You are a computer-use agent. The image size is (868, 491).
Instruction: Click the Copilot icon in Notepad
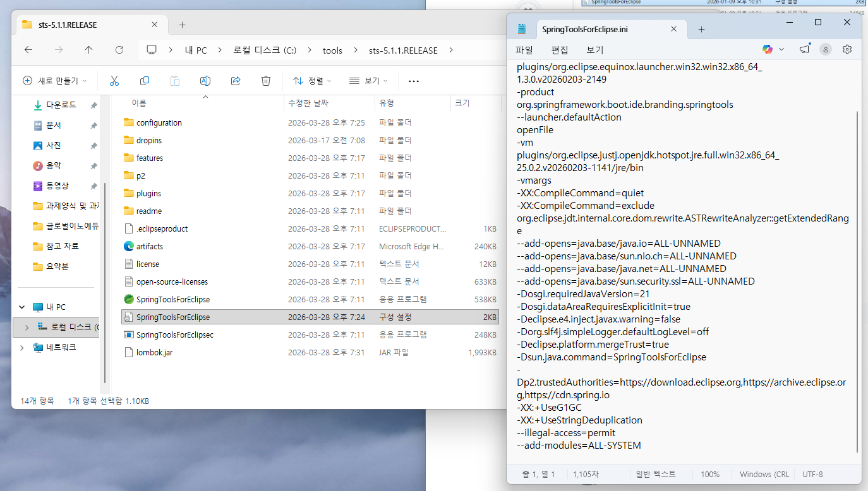click(x=768, y=49)
